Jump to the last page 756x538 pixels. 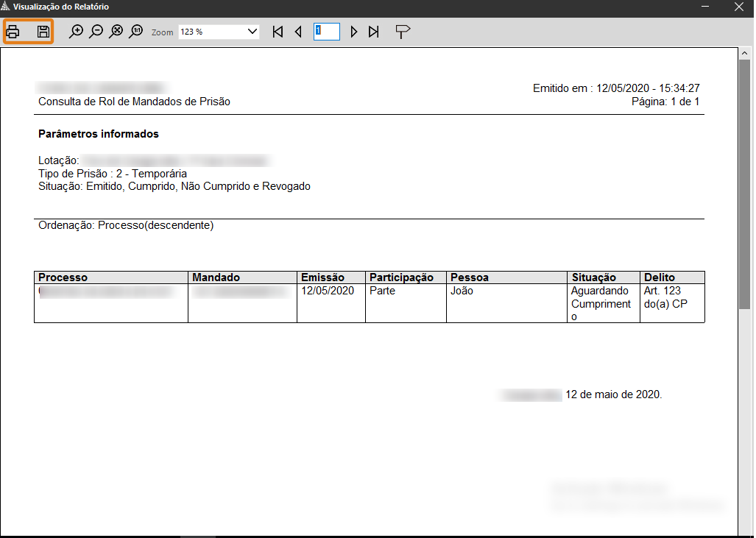(x=374, y=32)
